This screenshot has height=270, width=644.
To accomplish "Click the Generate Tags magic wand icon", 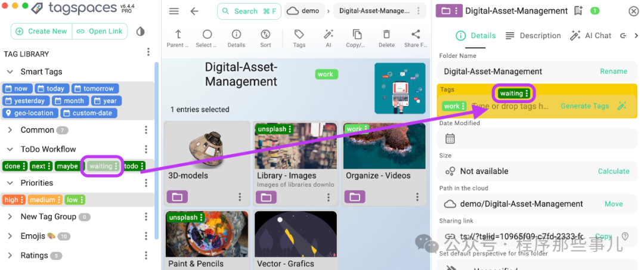I will coord(621,106).
